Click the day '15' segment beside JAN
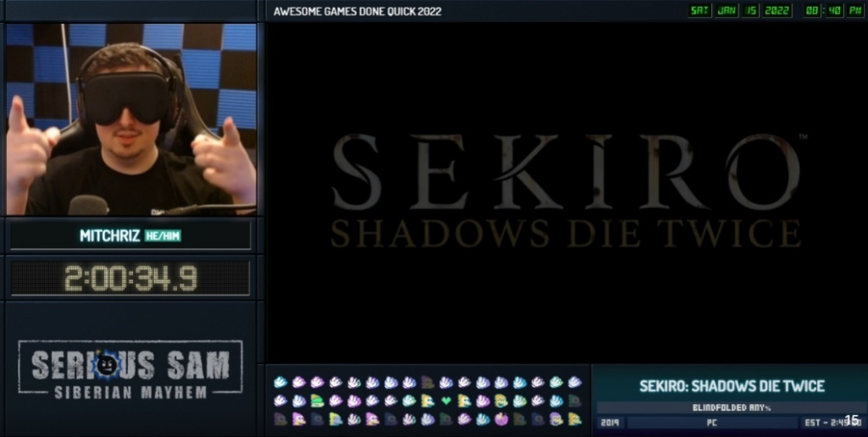The height and width of the screenshot is (437, 868). pos(750,10)
